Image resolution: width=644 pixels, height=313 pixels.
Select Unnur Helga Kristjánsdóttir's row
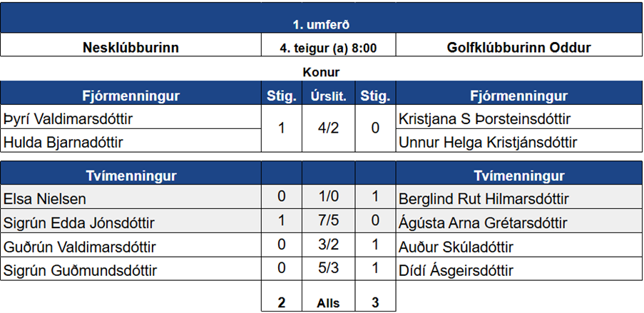[489, 143]
